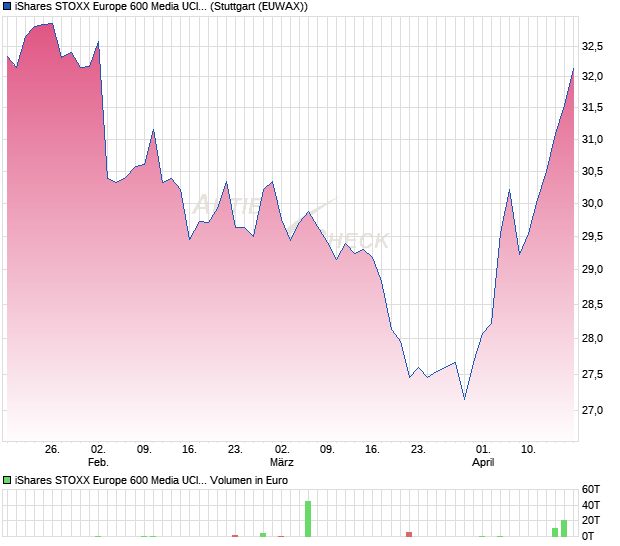
Task: Click the 10. date label in April
Action: [528, 450]
